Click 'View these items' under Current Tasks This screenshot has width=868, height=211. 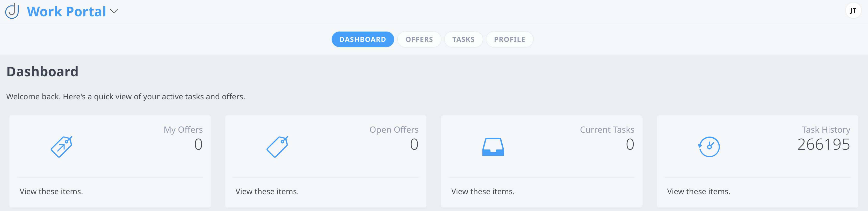coord(482,192)
